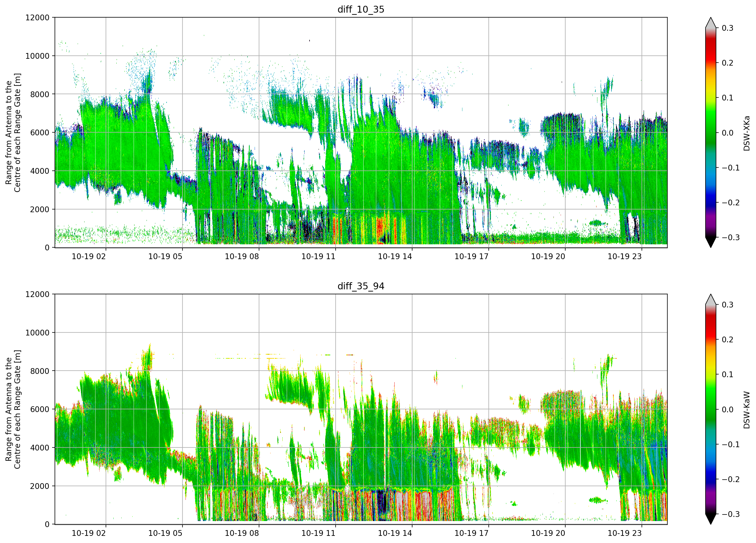Click black lower extension arrow of DSW-KaW colorbar
Image resolution: width=756 pixels, height=543 pixels.
[711, 518]
